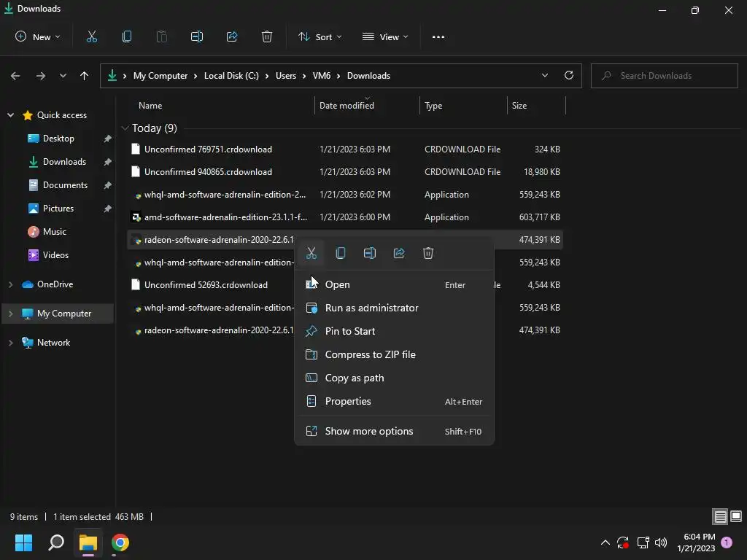Screen dimensions: 747x560
Task: Open Properties from the context menu
Action: point(394,401)
